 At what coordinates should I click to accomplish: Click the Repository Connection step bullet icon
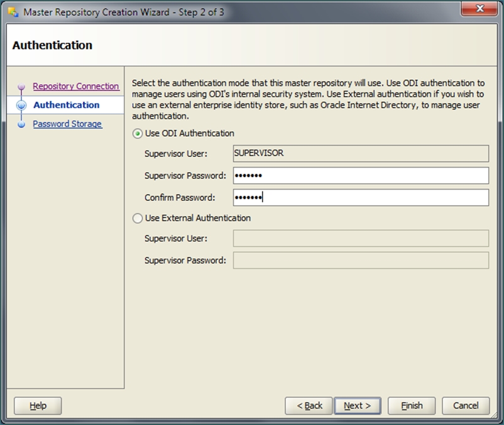click(x=21, y=87)
